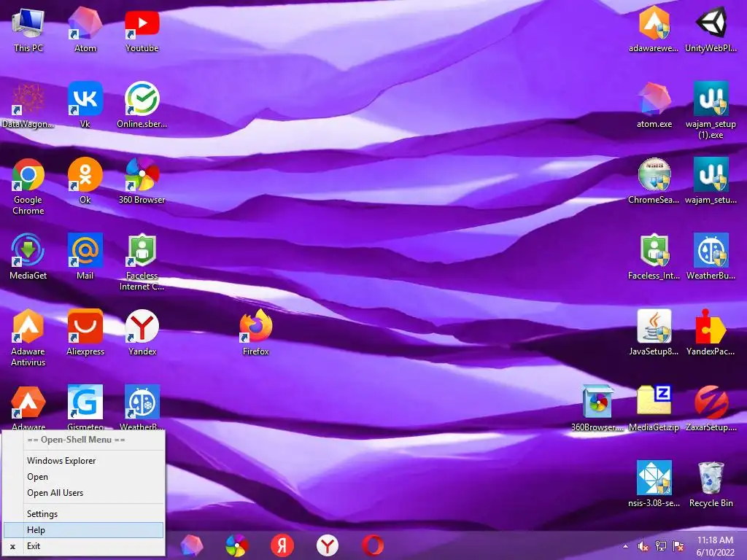This screenshot has width=747, height=560.
Task: Select the atom.exe file icon
Action: (654, 106)
